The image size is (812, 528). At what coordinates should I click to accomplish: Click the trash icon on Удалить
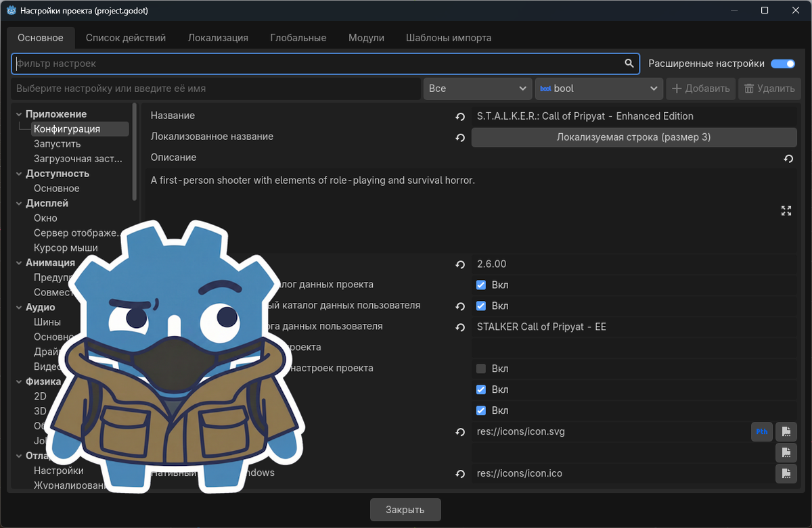[x=749, y=89]
